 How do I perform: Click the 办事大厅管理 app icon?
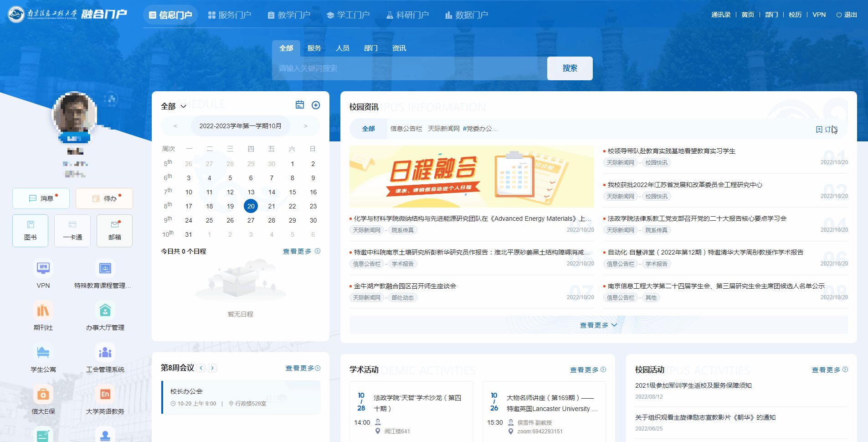tap(105, 311)
